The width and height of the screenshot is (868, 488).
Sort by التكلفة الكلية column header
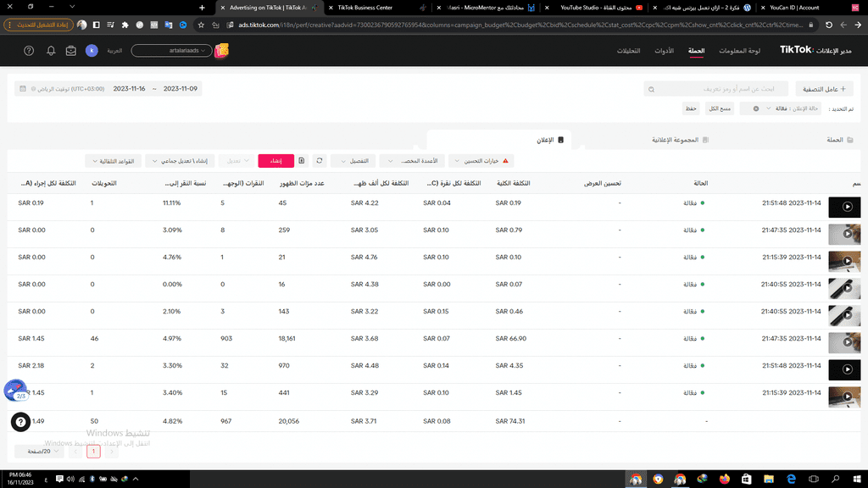(513, 183)
